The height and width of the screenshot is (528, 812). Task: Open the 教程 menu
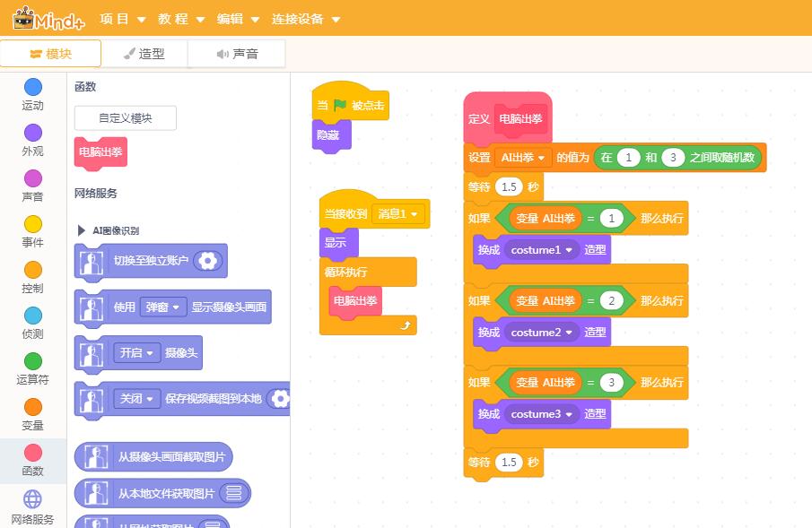pyautogui.click(x=181, y=19)
